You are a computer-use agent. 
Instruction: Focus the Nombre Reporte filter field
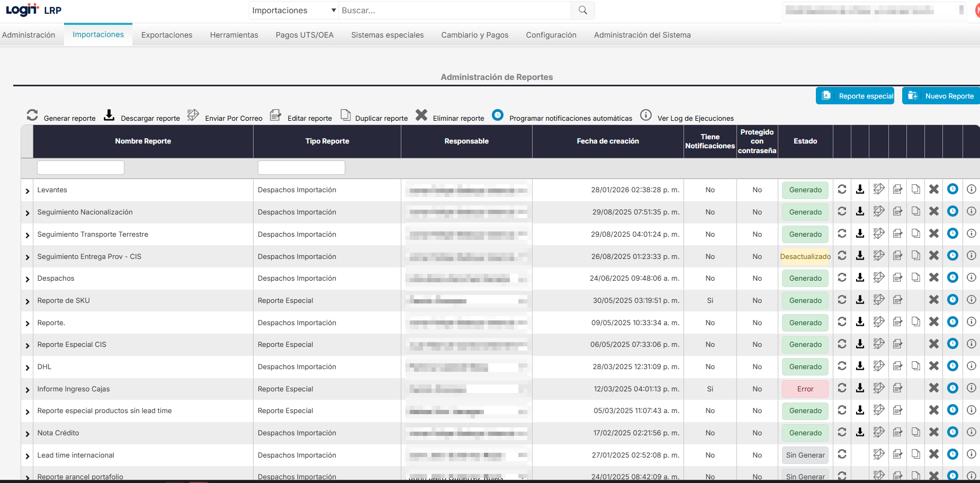pyautogui.click(x=80, y=168)
